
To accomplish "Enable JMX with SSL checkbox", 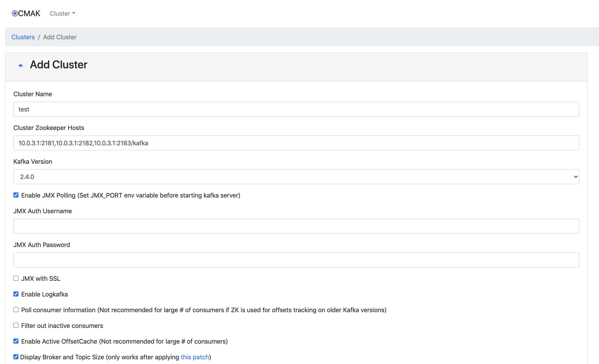I will click(16, 278).
